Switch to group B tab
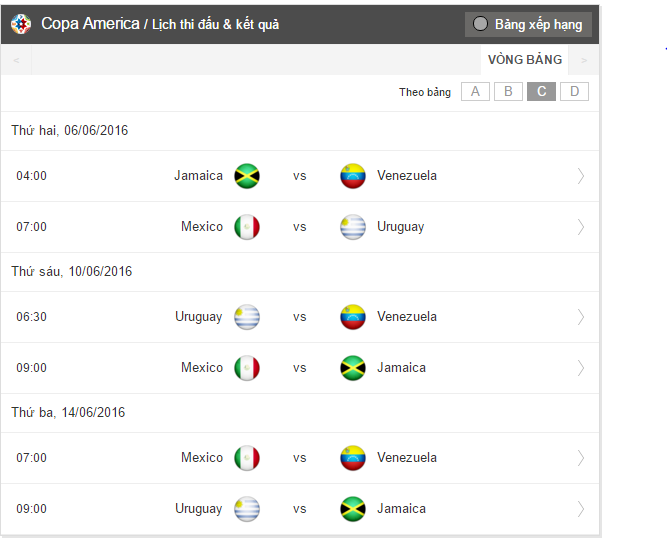667x543 pixels. (508, 92)
